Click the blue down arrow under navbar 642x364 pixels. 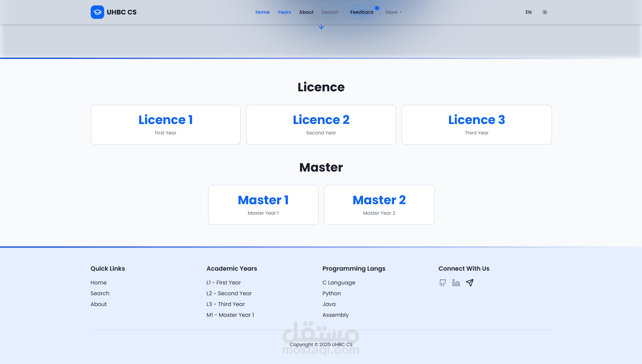pyautogui.click(x=321, y=27)
